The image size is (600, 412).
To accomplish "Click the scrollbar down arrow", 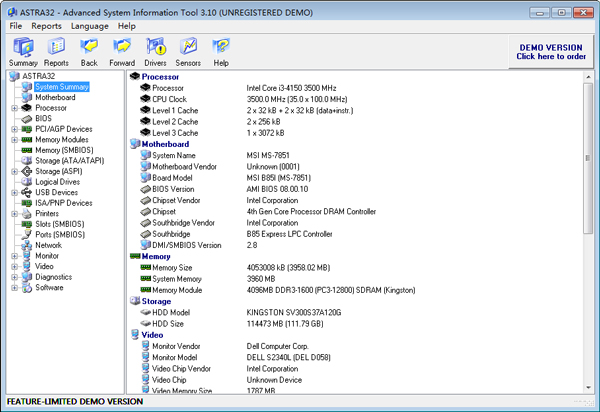I will [x=588, y=388].
